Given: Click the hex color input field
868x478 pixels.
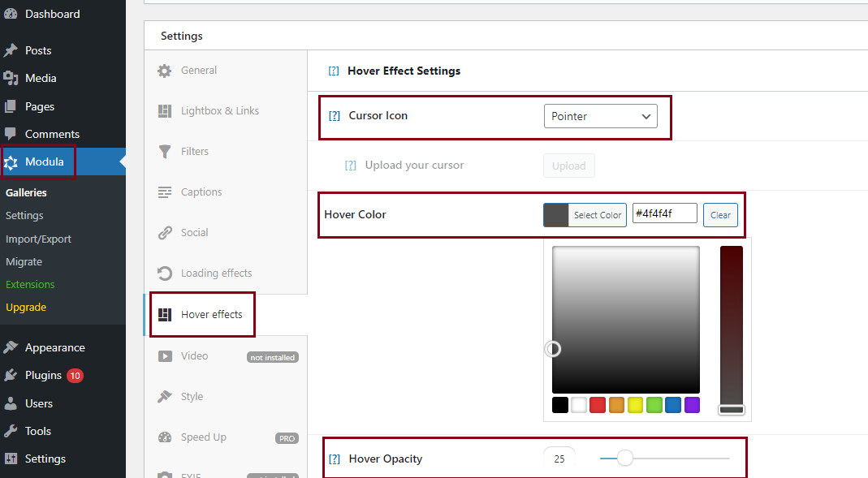Looking at the screenshot, I should coord(664,213).
